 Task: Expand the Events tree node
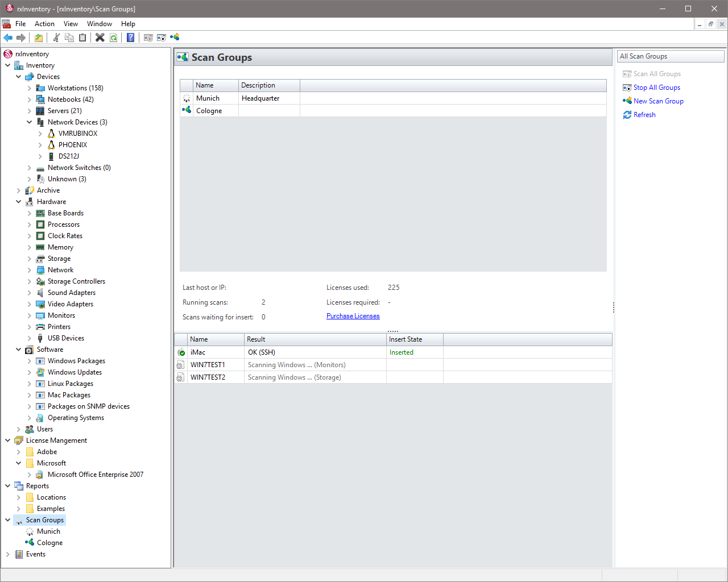(x=8, y=554)
